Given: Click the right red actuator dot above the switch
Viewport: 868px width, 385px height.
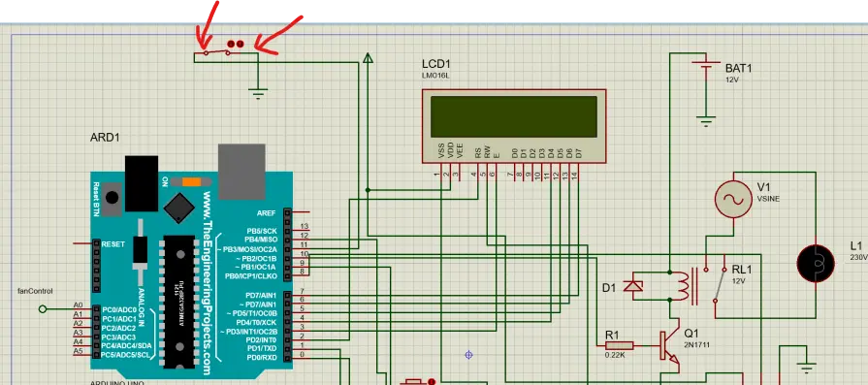Looking at the screenshot, I should pos(240,44).
